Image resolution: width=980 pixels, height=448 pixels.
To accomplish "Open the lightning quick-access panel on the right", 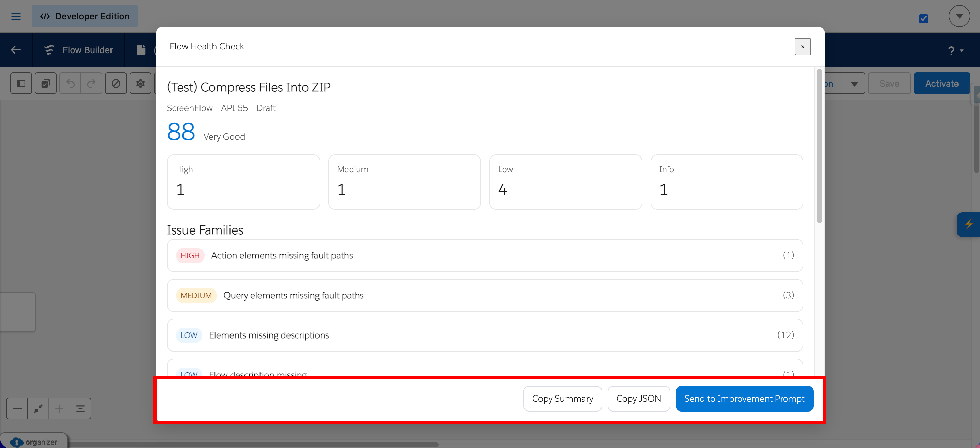I will point(969,224).
